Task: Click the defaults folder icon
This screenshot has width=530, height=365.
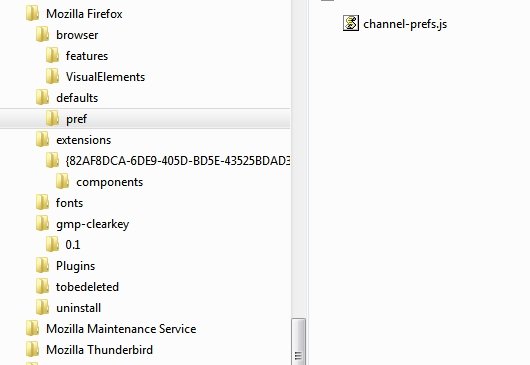Action: click(43, 98)
